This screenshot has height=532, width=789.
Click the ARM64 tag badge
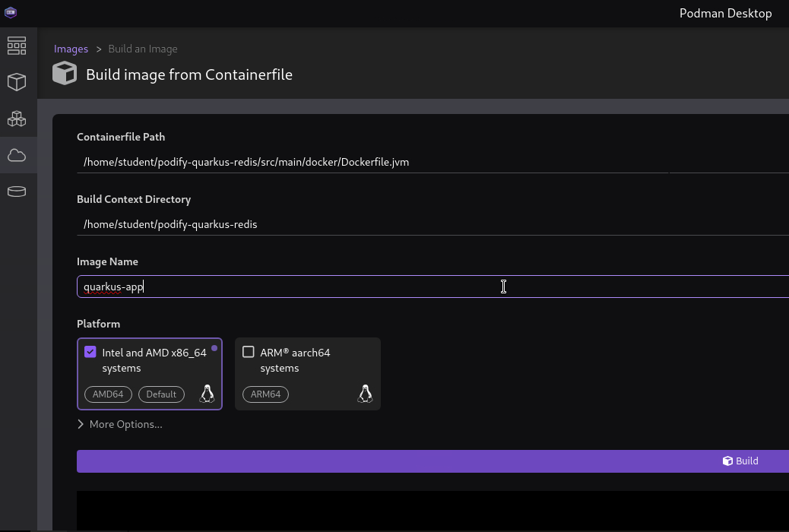(x=266, y=394)
